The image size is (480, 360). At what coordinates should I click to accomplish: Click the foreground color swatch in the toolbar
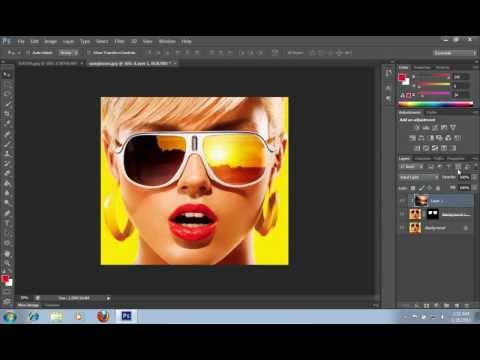[5, 279]
